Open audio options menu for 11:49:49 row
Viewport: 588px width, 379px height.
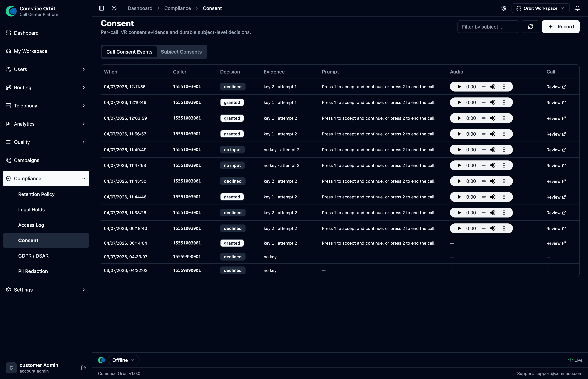504,150
